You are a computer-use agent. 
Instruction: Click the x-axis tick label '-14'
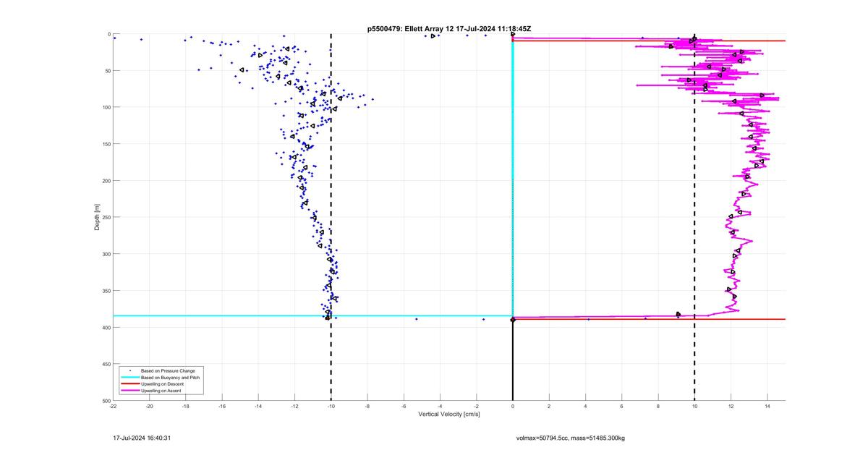click(258, 406)
